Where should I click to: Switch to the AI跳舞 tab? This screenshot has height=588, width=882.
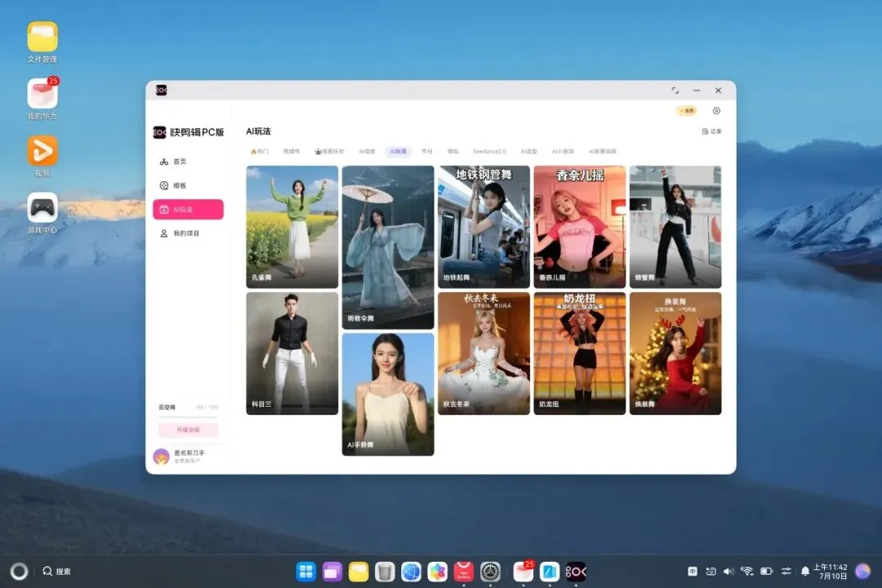click(x=399, y=151)
